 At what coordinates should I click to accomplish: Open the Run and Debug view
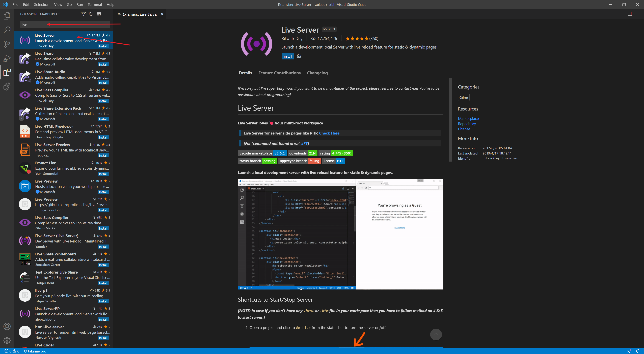pyautogui.click(x=7, y=58)
